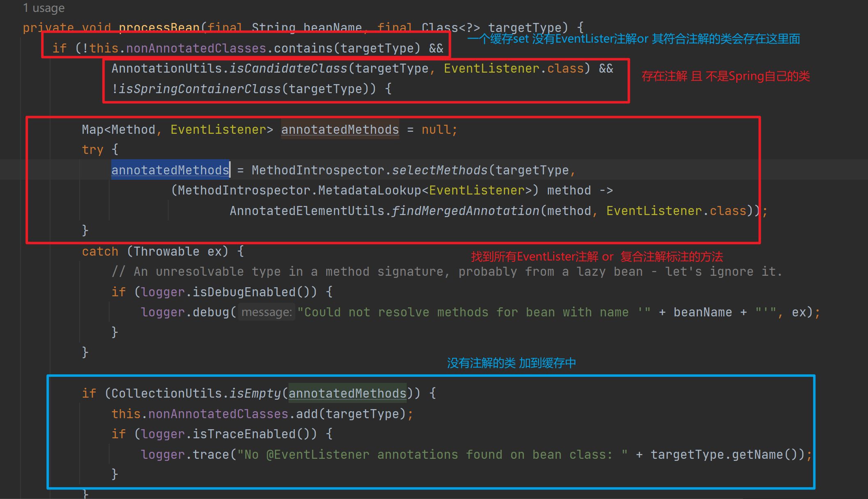Click the "An unresolvable type" comment line
The image size is (868, 499).
tap(447, 272)
